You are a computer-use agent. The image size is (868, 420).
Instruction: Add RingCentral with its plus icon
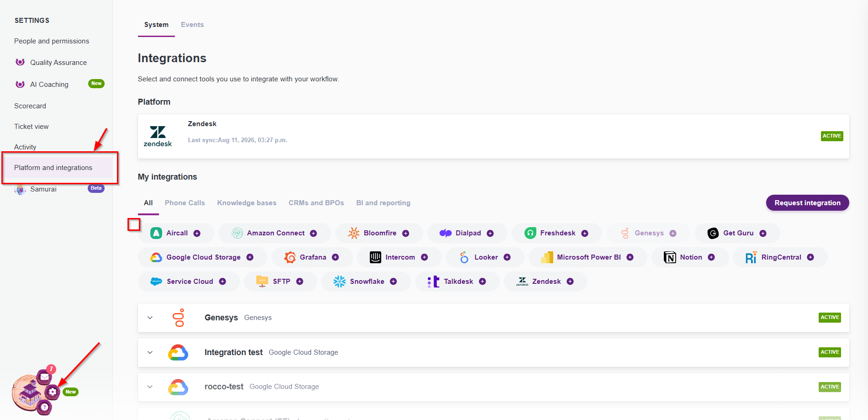tap(810, 257)
